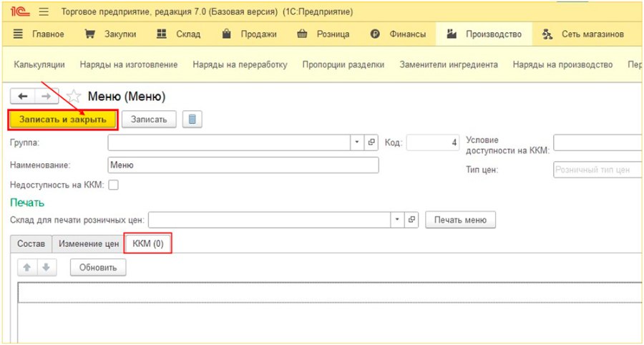Open the Производство section

tap(484, 34)
